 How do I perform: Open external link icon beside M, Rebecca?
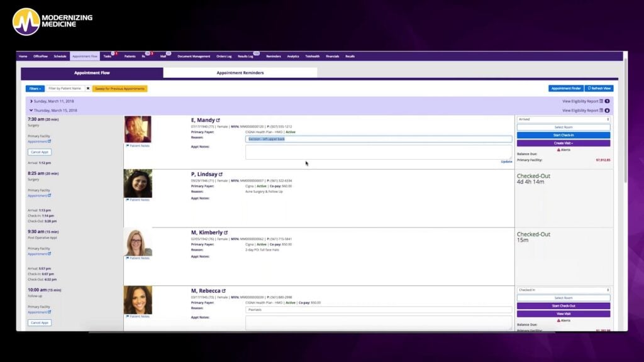[x=224, y=291]
